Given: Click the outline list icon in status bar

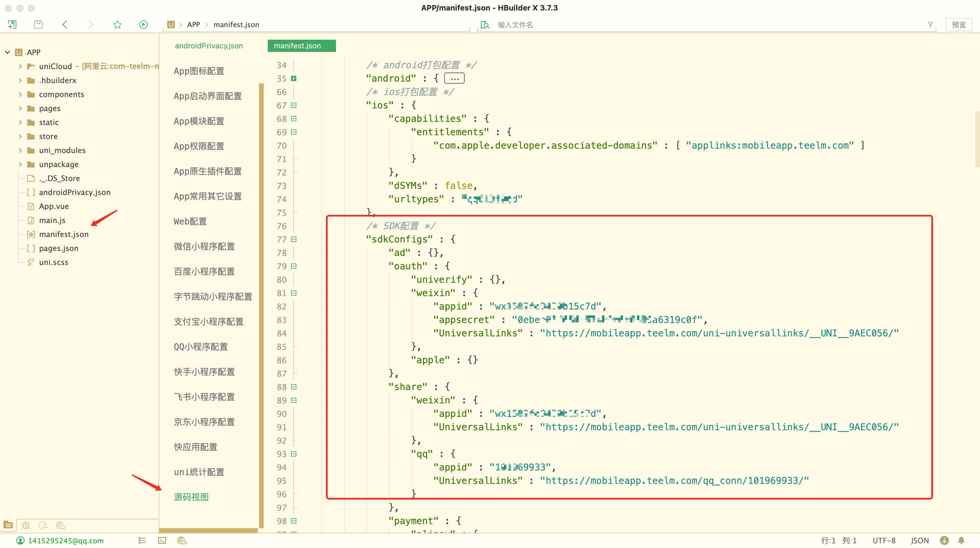Looking at the screenshot, I should pos(142,540).
